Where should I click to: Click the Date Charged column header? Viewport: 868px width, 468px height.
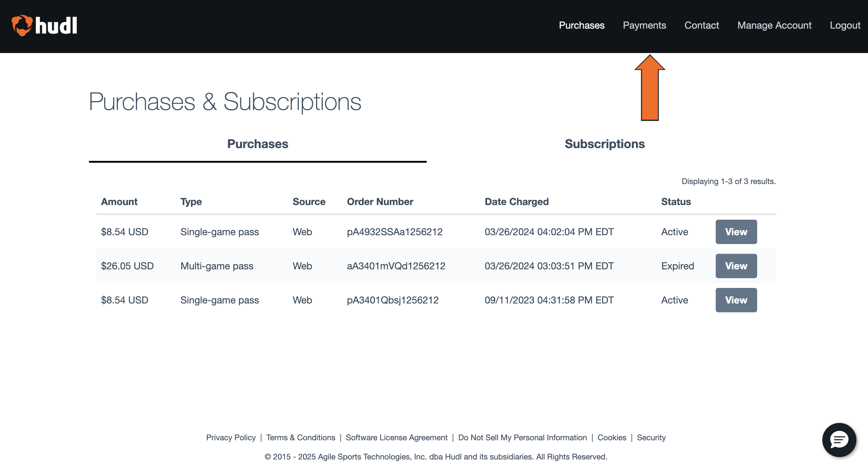[x=517, y=201]
